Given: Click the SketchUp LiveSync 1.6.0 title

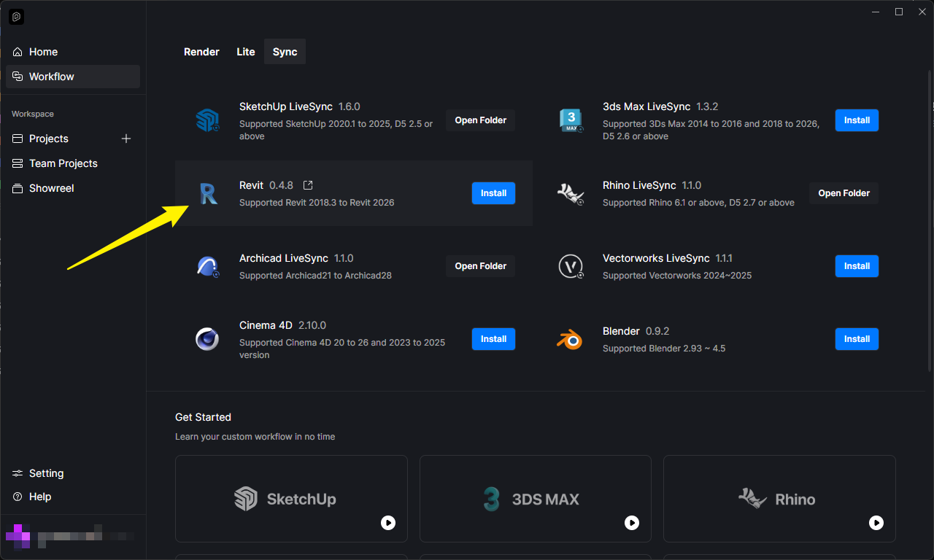Looking at the screenshot, I should coord(300,106).
